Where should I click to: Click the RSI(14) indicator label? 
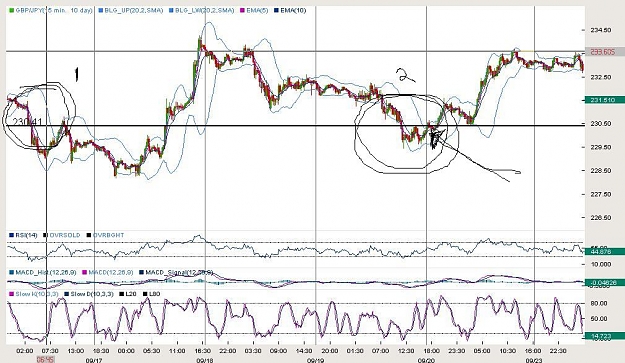click(x=26, y=235)
